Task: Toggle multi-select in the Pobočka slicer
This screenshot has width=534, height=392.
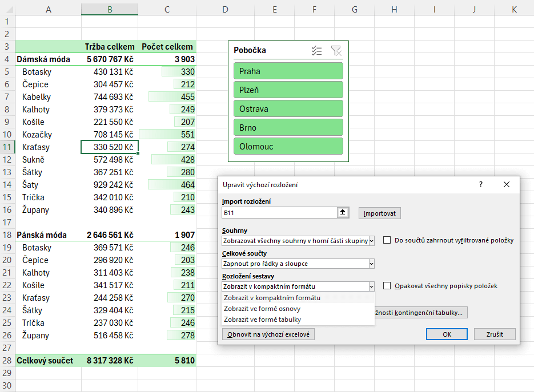Action: point(317,51)
